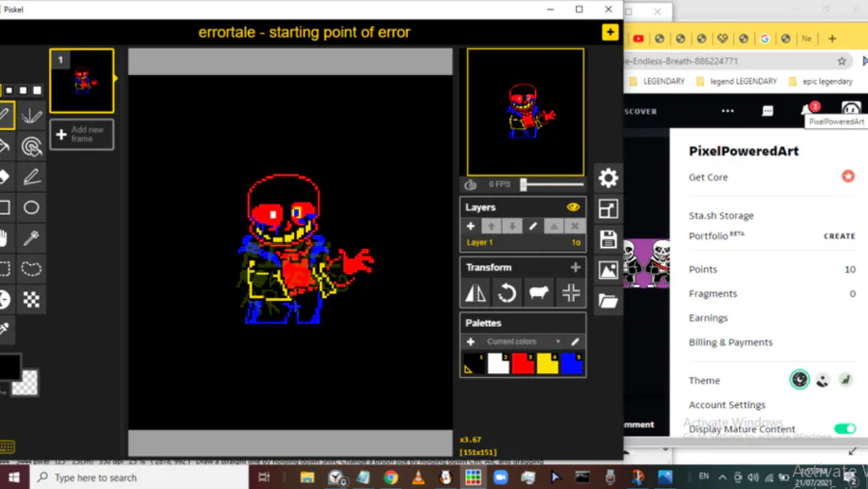Open the LEGENDARY bookmarks folder
Screen dimensions: 868x489
[x=657, y=81]
